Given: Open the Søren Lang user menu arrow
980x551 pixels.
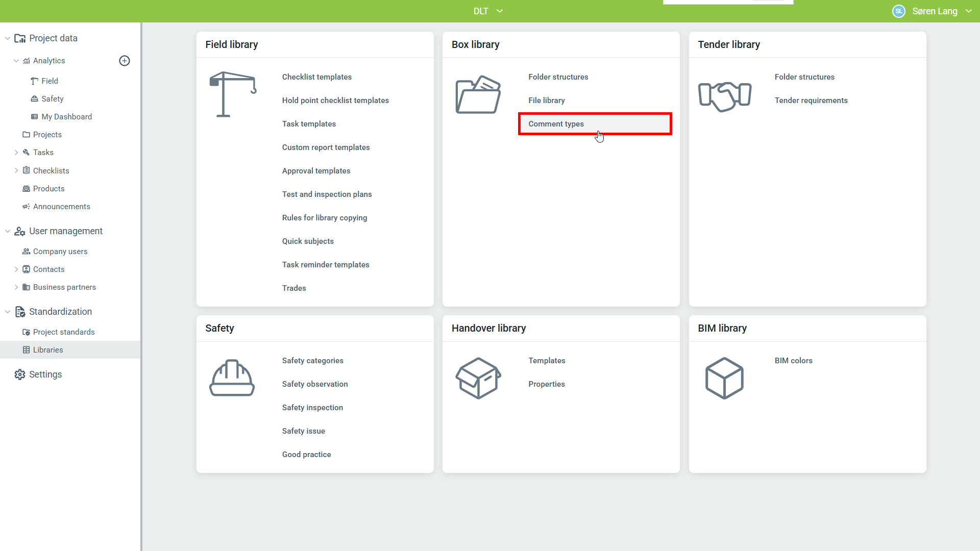Looking at the screenshot, I should pos(969,11).
